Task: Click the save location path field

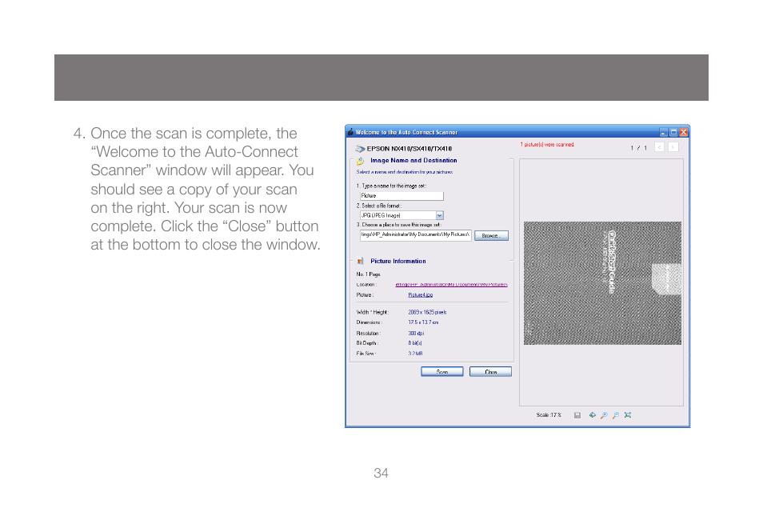Action: click(x=415, y=235)
